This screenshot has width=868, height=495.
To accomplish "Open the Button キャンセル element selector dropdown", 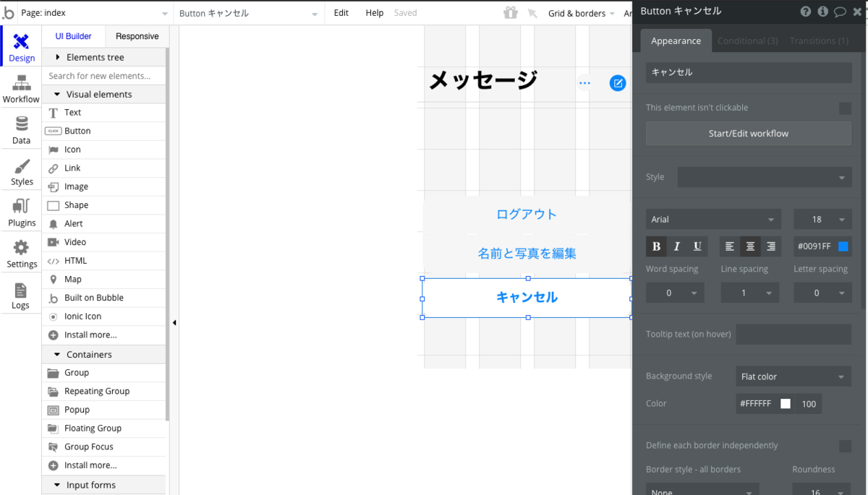I will pos(249,13).
